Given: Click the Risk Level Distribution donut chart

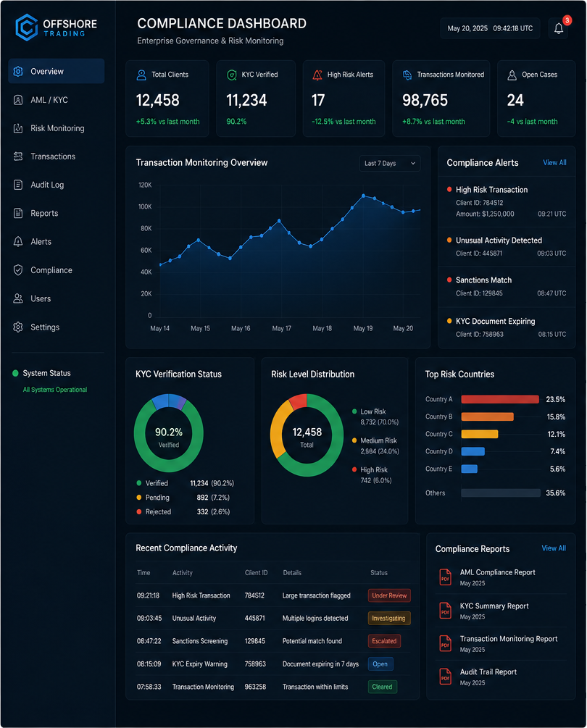Looking at the screenshot, I should pyautogui.click(x=307, y=435).
